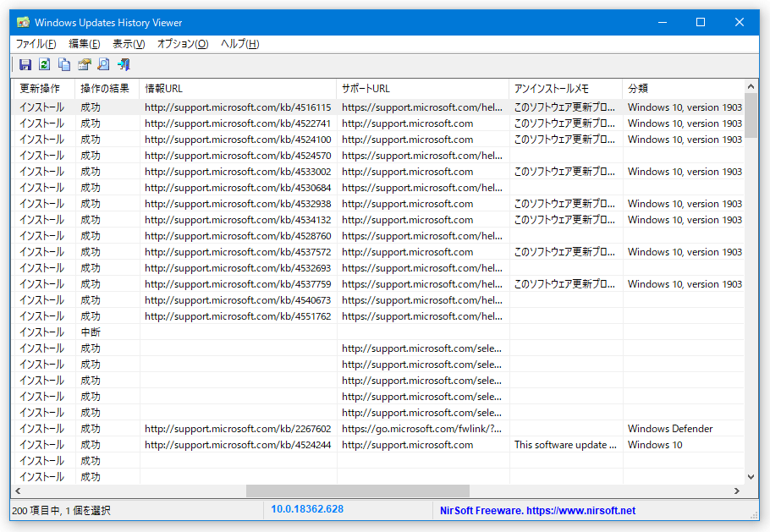Sort by the 更新操作 column header
The height and width of the screenshot is (532, 770).
pos(44,89)
